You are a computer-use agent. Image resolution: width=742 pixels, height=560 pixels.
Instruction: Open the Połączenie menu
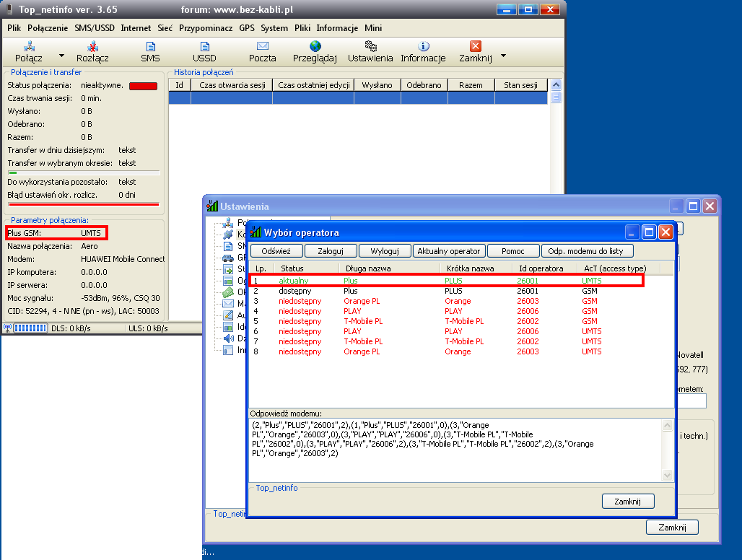[x=48, y=28]
